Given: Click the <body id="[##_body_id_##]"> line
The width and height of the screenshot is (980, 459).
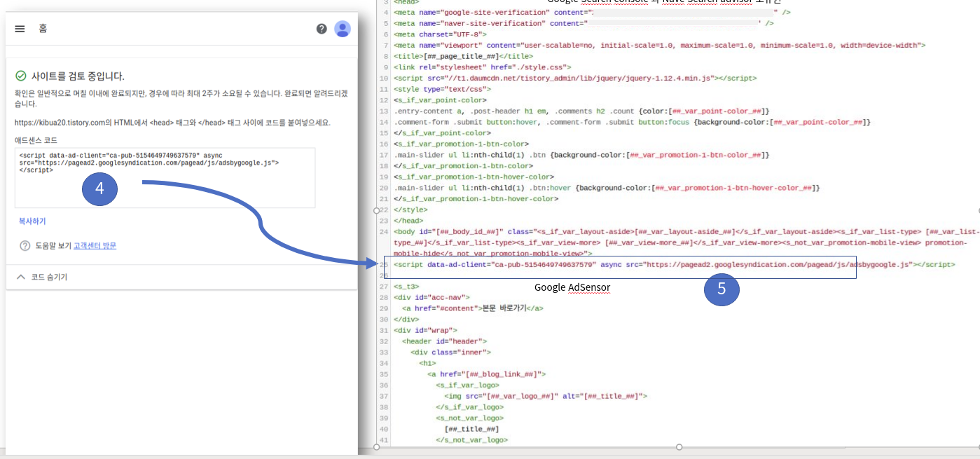Looking at the screenshot, I should pos(686,242).
